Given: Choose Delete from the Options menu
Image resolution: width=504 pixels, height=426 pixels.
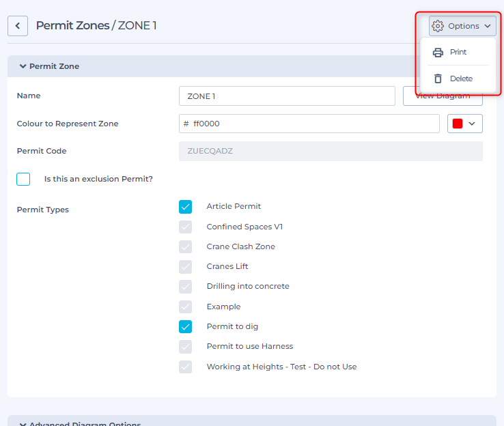Looking at the screenshot, I should tap(461, 79).
